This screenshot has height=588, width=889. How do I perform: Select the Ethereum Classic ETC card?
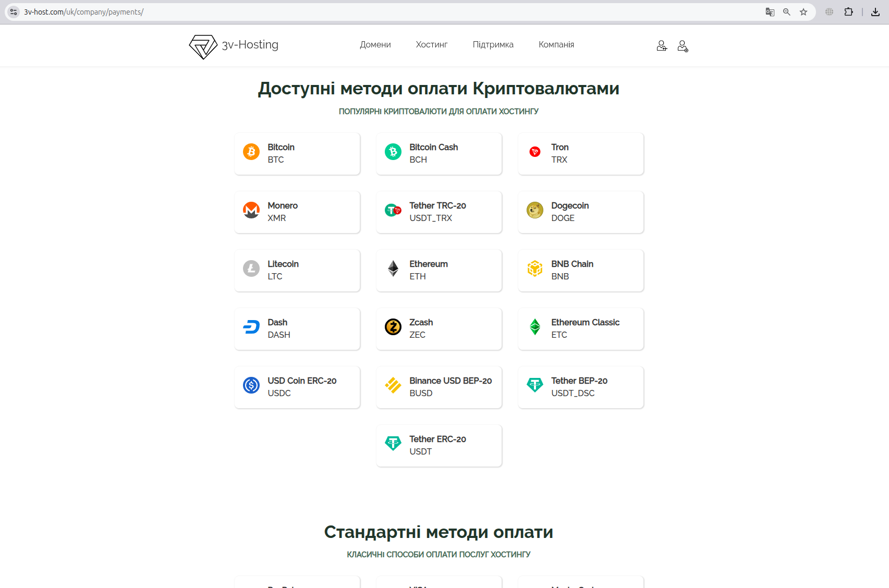click(581, 329)
